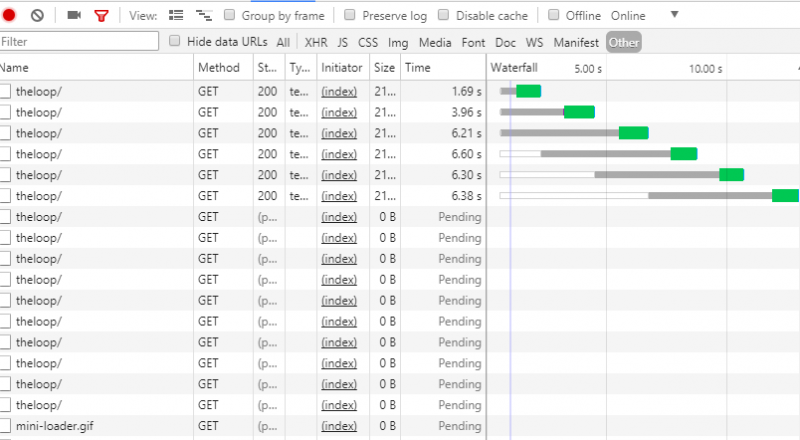Viewport: 800px width, 440px height.
Task: Filter requests by Media
Action: point(435,42)
